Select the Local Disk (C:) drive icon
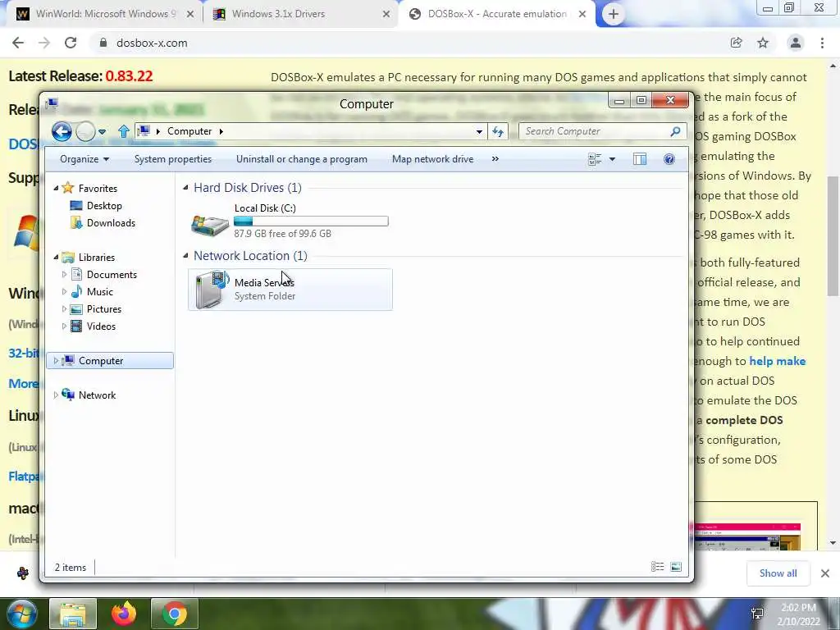The width and height of the screenshot is (840, 630). pyautogui.click(x=210, y=225)
